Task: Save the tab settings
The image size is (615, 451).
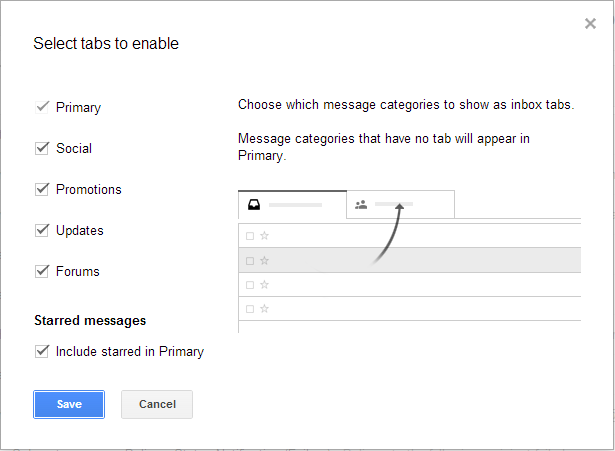Action: coord(69,404)
